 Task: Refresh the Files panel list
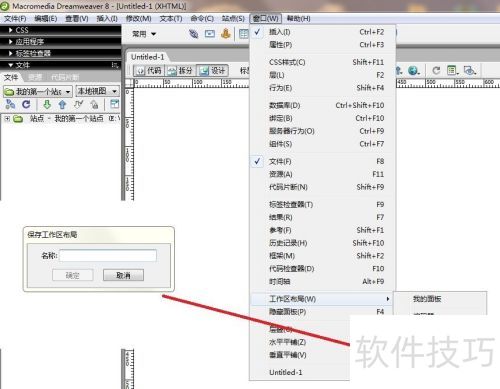(x=26, y=105)
